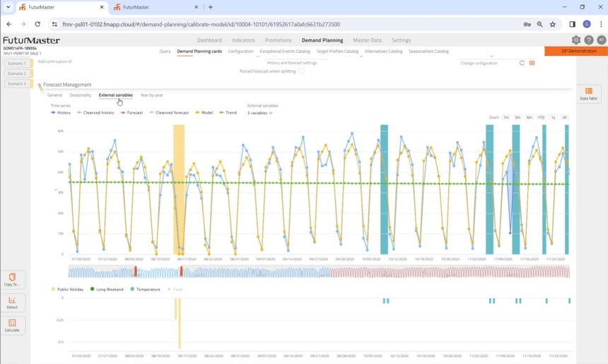The image size is (608, 364).
Task: Check Forced forecast when splitting box
Action: (302, 71)
